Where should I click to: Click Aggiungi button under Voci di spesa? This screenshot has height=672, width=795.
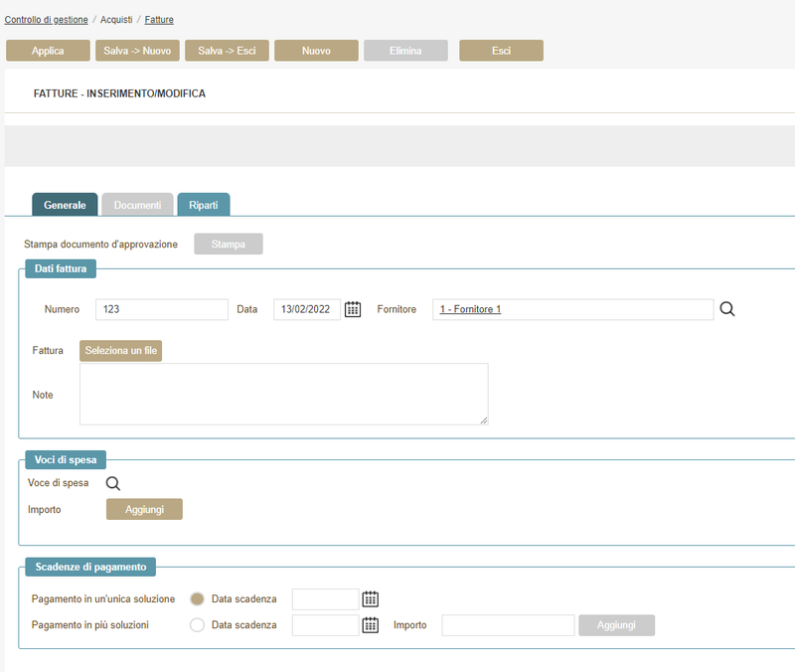(144, 509)
